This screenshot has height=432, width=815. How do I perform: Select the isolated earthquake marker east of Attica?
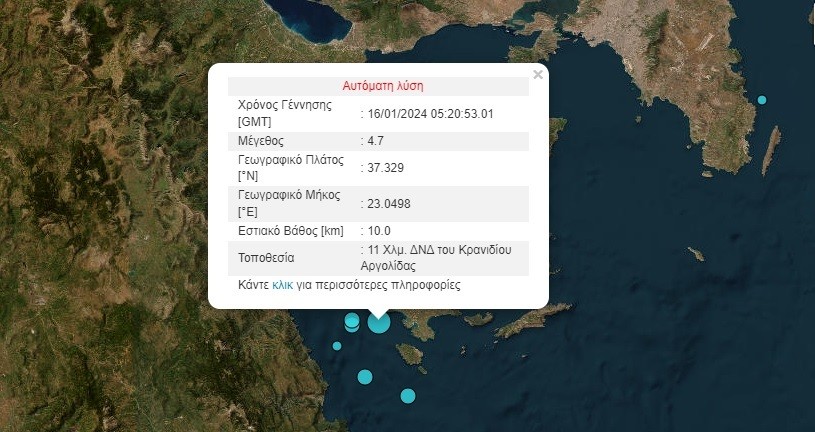(762, 100)
